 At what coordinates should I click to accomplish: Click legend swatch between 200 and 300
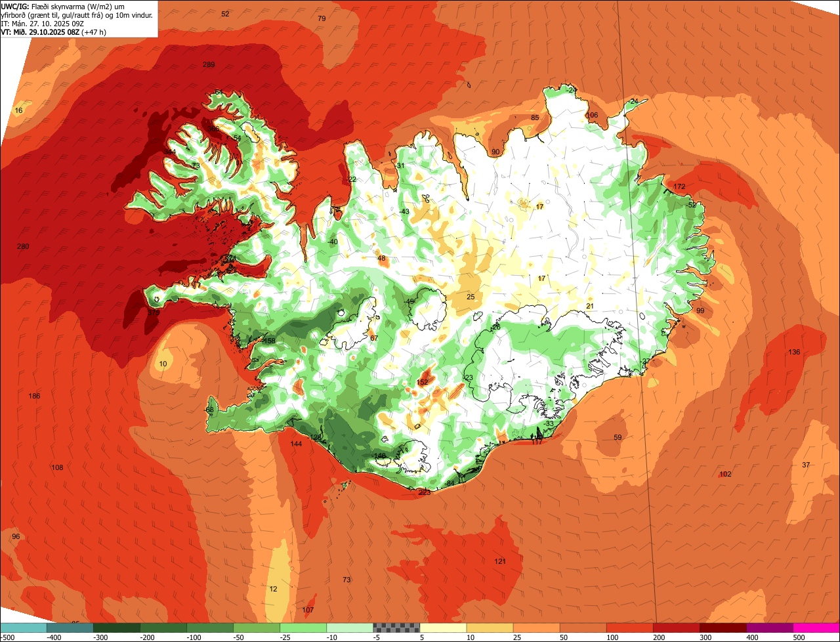point(676,628)
